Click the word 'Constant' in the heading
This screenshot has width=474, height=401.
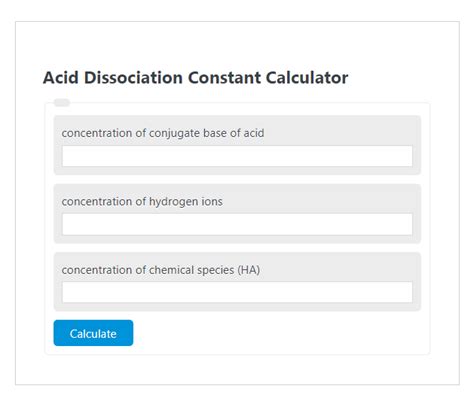click(x=224, y=78)
